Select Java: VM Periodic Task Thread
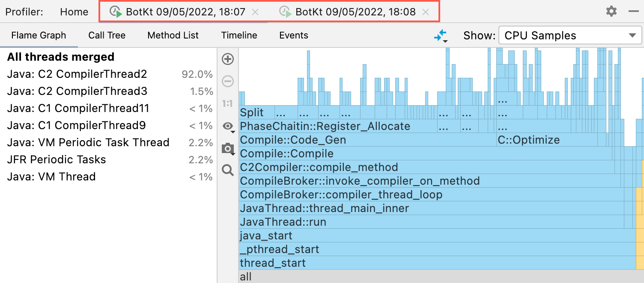 click(108, 142)
